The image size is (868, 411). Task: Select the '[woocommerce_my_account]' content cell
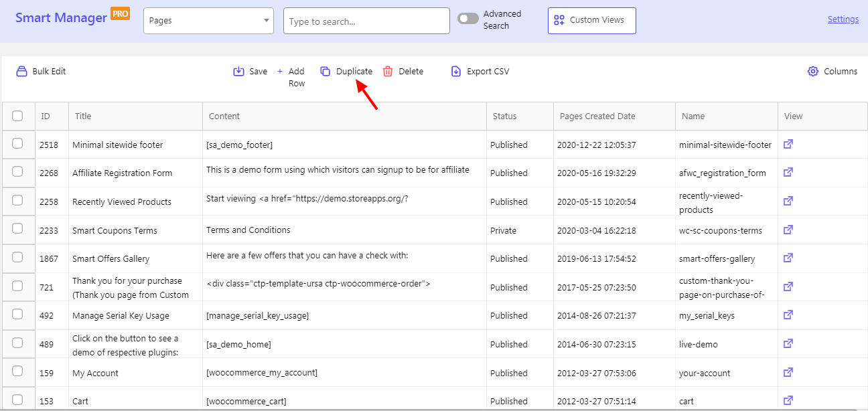pyautogui.click(x=344, y=373)
